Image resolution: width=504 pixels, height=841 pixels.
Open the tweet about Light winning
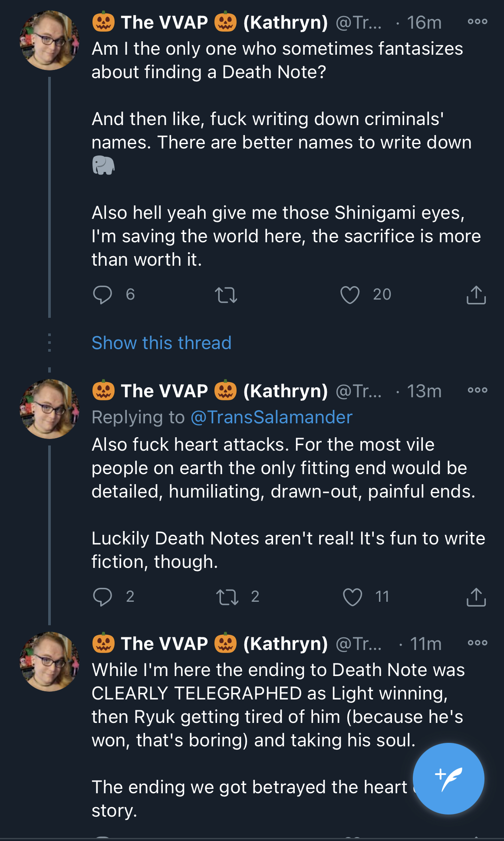click(x=278, y=705)
